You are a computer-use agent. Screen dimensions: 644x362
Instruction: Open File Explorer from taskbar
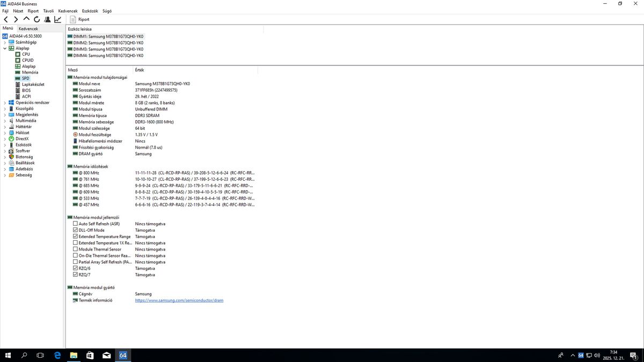click(x=74, y=355)
